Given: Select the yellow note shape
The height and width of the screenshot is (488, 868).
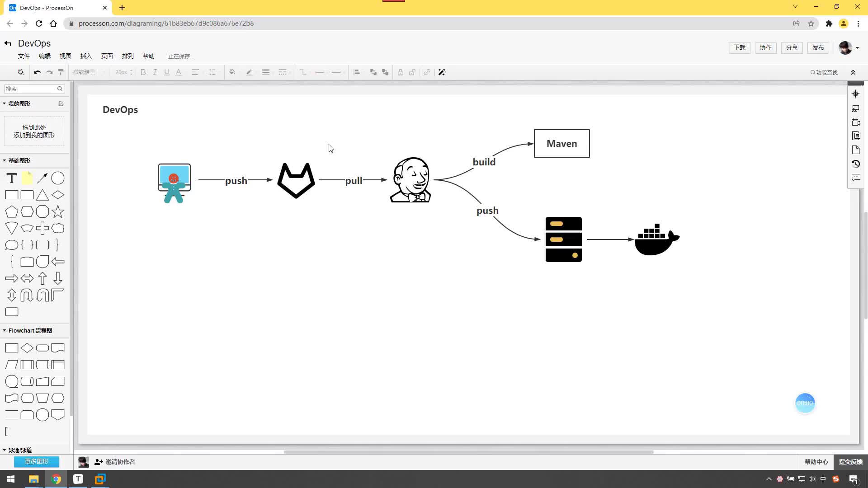Looking at the screenshot, I should [x=27, y=178].
